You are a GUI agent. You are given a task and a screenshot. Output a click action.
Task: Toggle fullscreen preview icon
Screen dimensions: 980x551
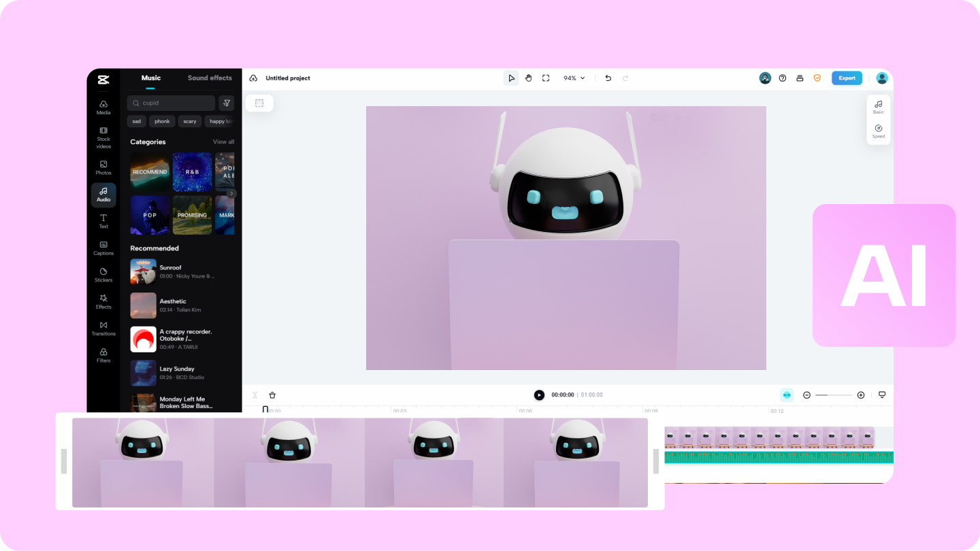[x=546, y=78]
